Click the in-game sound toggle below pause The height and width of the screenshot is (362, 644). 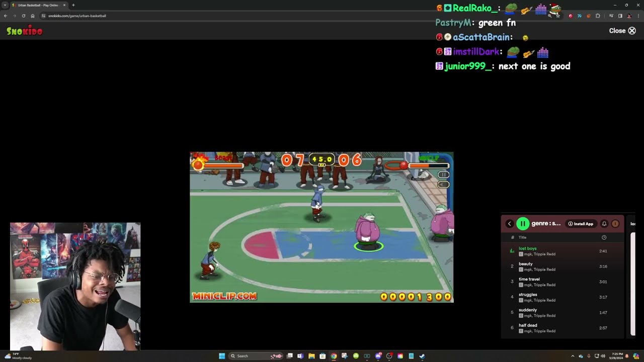(443, 185)
